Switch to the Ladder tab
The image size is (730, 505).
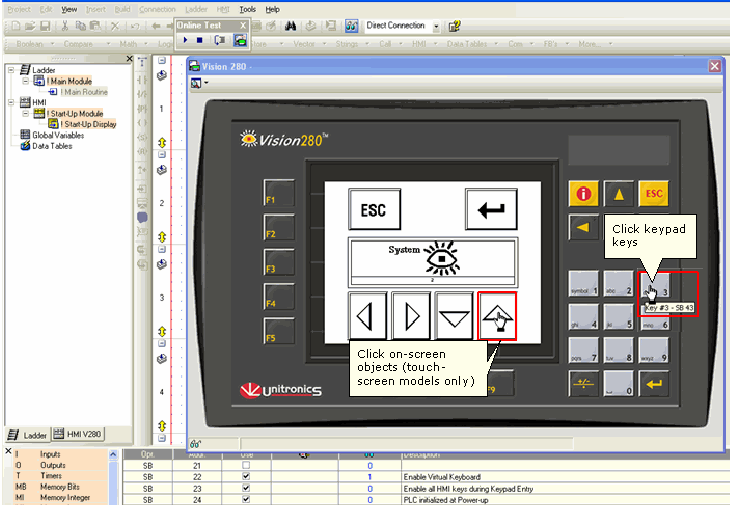click(x=28, y=435)
